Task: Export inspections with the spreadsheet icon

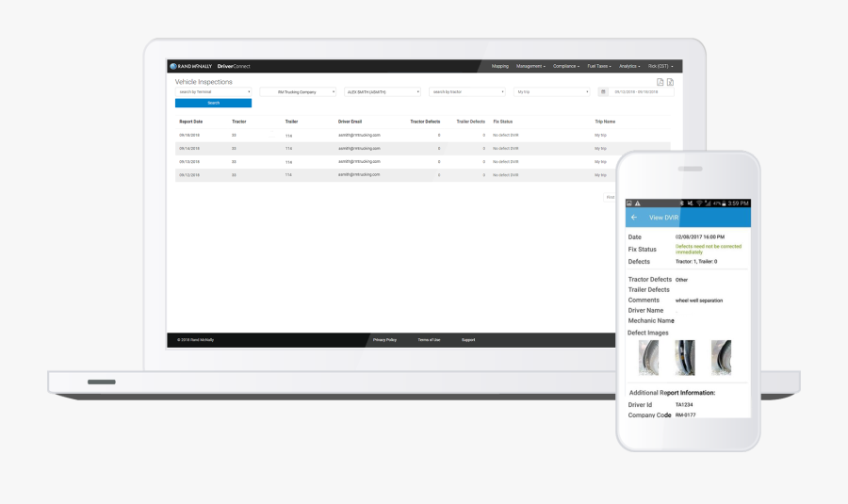Action: pos(670,83)
